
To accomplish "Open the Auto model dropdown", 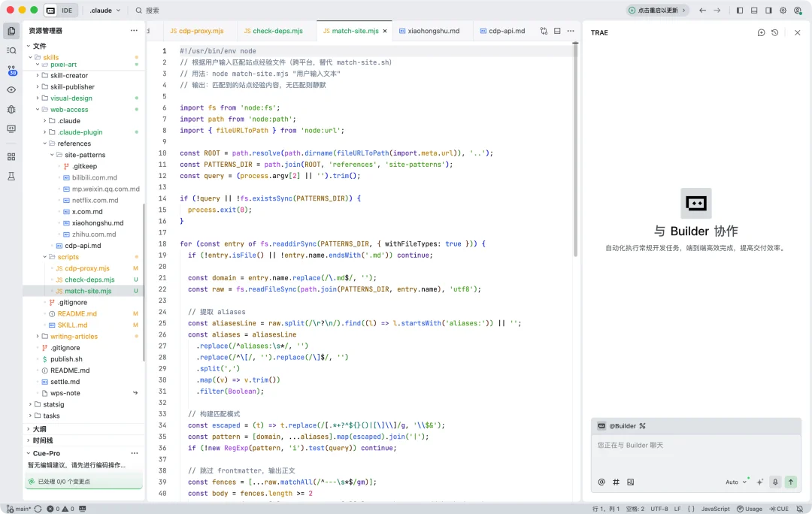I will [736, 482].
